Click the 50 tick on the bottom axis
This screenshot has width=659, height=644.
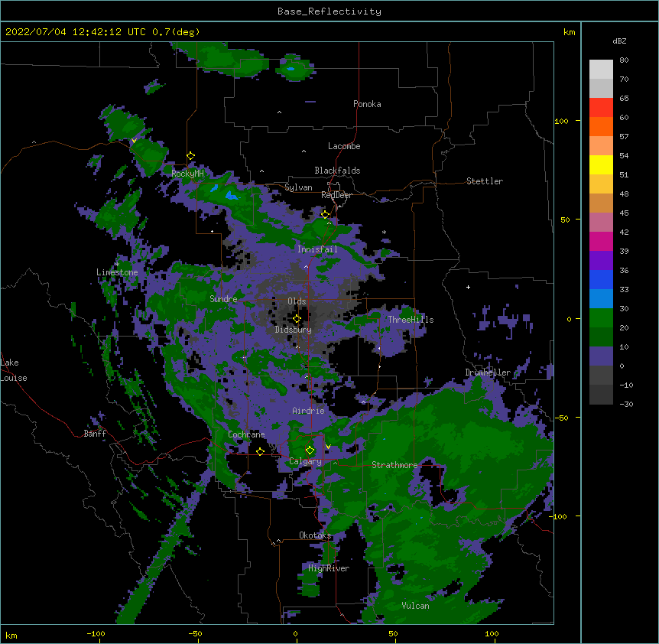click(x=393, y=633)
